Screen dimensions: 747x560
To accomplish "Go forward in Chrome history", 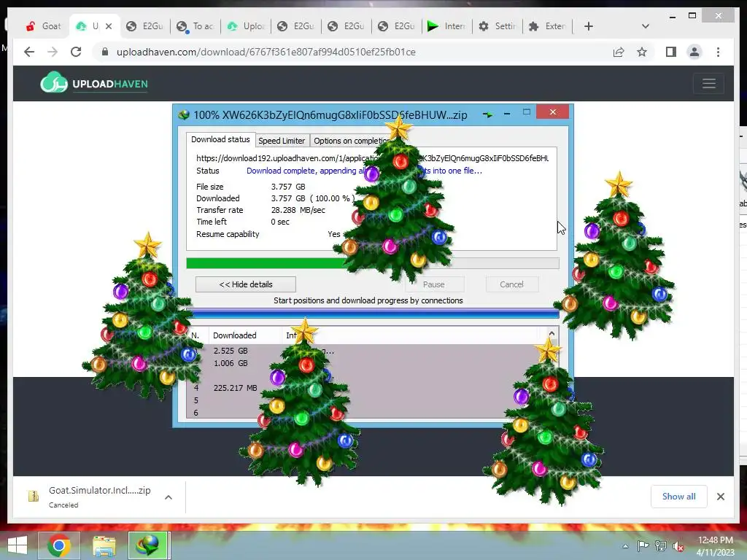I will 53,52.
